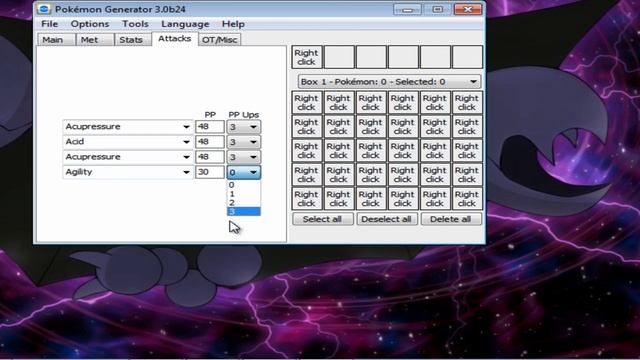This screenshot has height=360, width=640.
Task: Switch to the Stats tab
Action: coord(133,40)
